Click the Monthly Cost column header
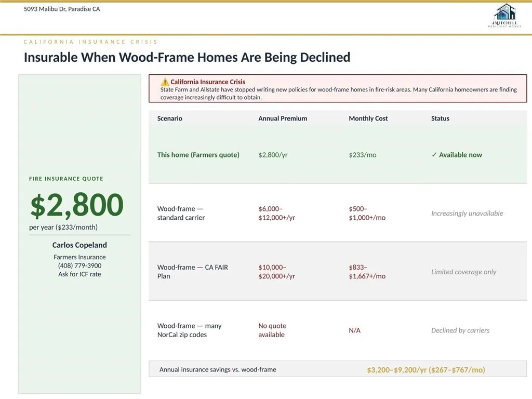Screen dimensions: 532x399 [368, 118]
